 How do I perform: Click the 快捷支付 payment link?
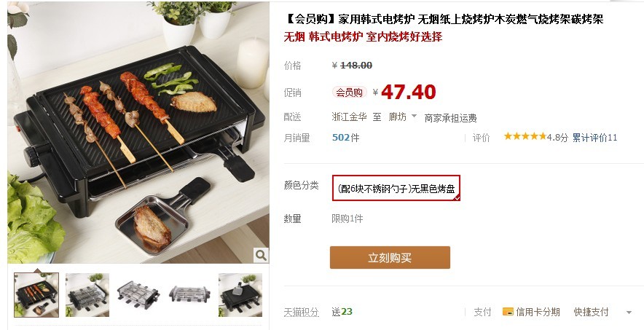coord(591,312)
